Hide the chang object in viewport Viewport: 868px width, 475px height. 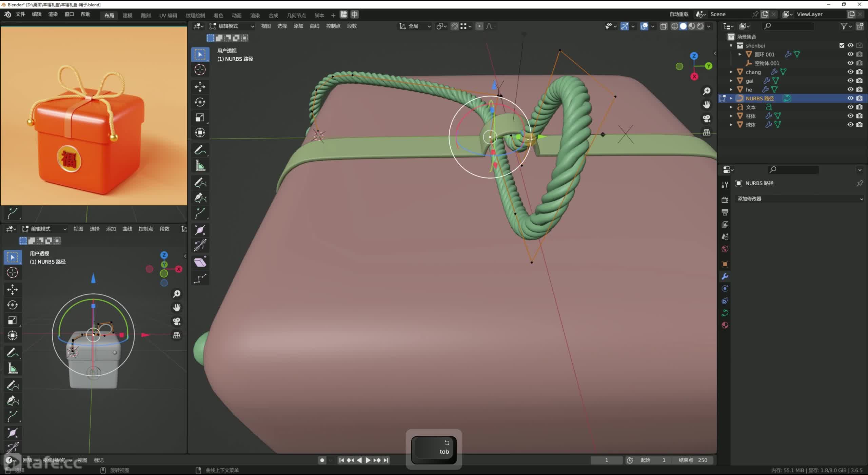click(x=850, y=72)
